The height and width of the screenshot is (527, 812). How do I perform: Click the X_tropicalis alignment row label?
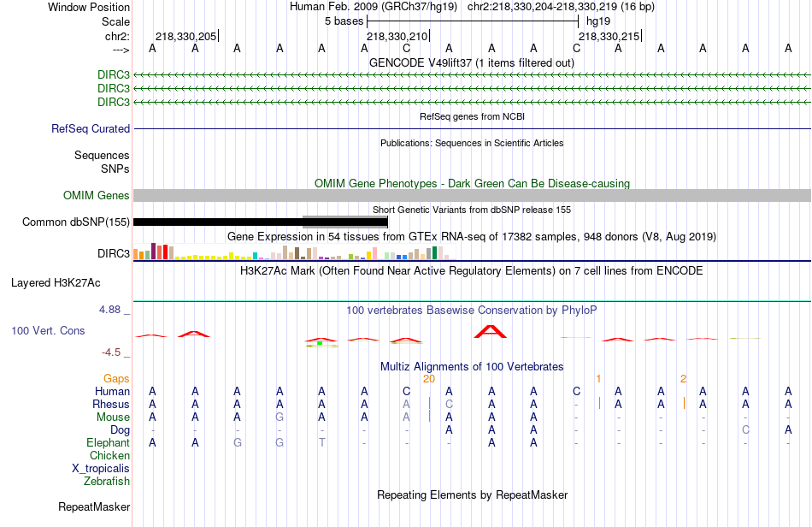pos(101,469)
